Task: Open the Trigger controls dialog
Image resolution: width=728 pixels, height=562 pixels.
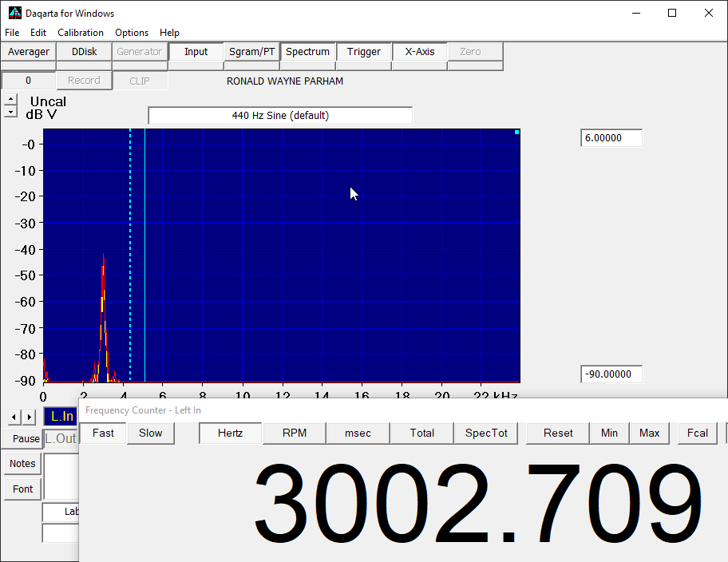Action: (x=363, y=52)
